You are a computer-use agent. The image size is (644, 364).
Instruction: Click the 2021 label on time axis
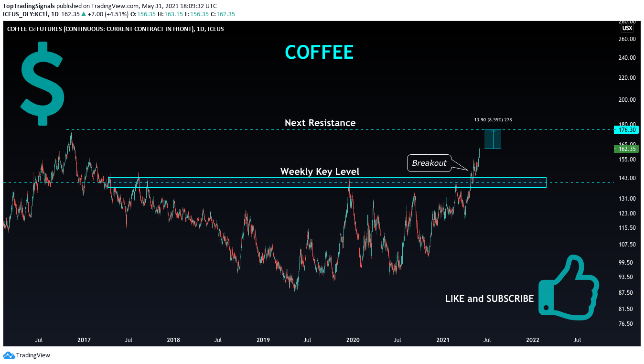coord(443,340)
